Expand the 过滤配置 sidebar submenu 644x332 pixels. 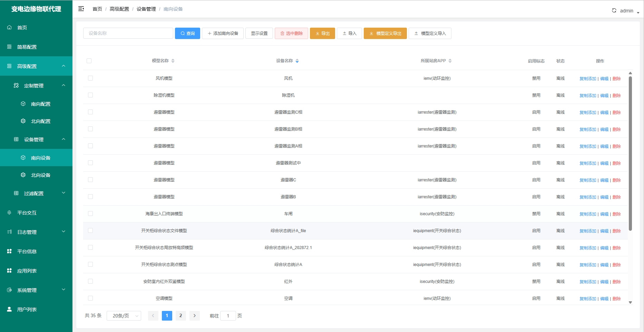tap(64, 193)
